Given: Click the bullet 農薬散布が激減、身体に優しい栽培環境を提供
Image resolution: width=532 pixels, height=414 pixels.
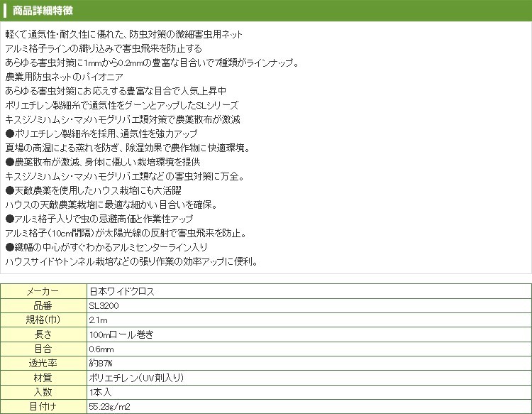Looking at the screenshot, I should [103, 162].
